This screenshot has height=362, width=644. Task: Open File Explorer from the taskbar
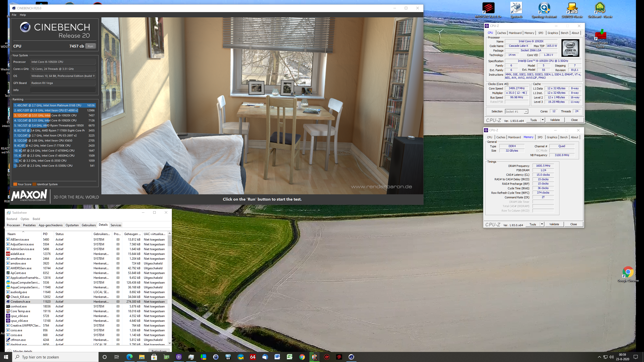pos(142,357)
